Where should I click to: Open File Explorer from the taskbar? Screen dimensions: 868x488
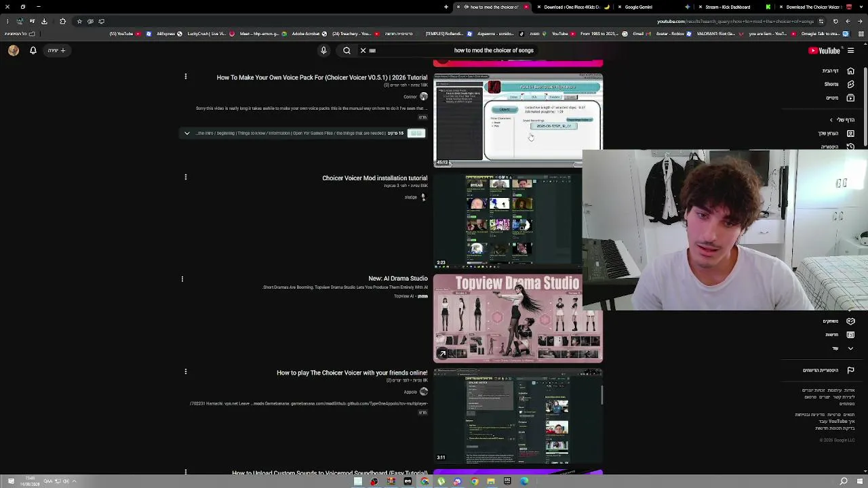[x=490, y=481]
